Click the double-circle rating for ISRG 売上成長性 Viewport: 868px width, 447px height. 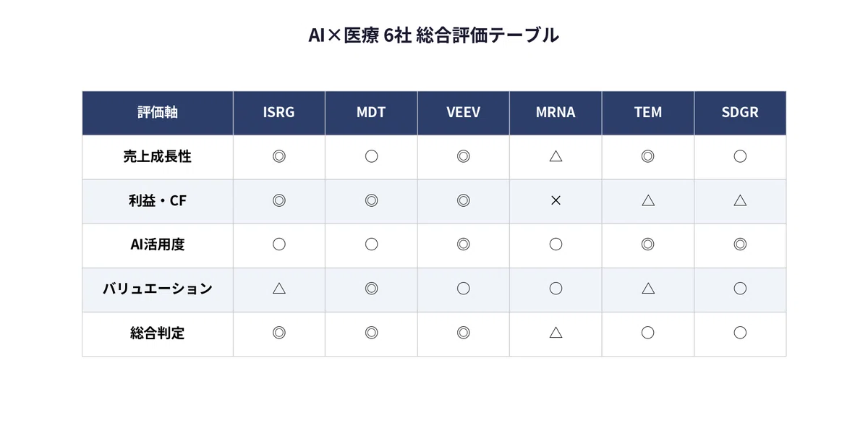click(279, 156)
